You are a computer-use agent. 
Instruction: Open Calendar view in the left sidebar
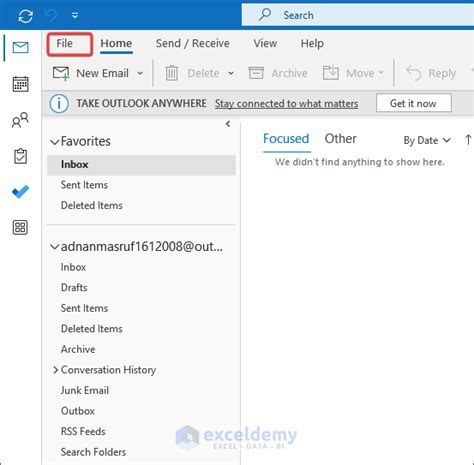point(20,84)
